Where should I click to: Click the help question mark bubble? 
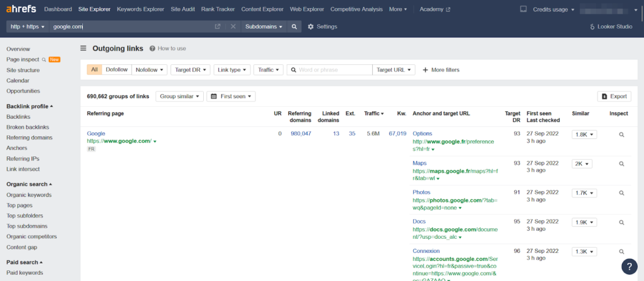click(629, 266)
